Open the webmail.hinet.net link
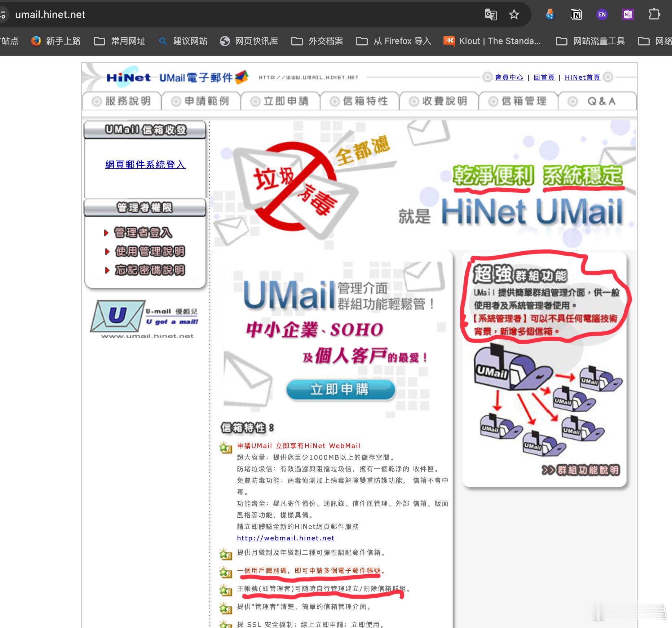The height and width of the screenshot is (628, 672). pyautogui.click(x=286, y=538)
